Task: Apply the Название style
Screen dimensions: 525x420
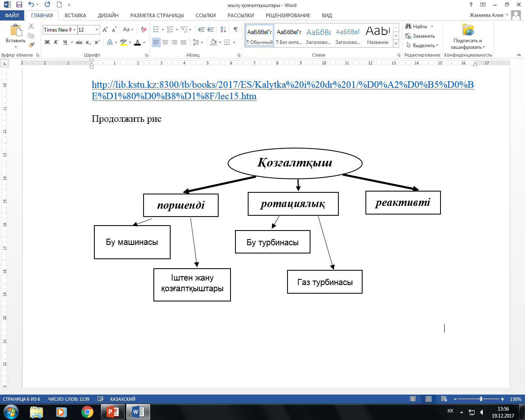Action: [378, 35]
